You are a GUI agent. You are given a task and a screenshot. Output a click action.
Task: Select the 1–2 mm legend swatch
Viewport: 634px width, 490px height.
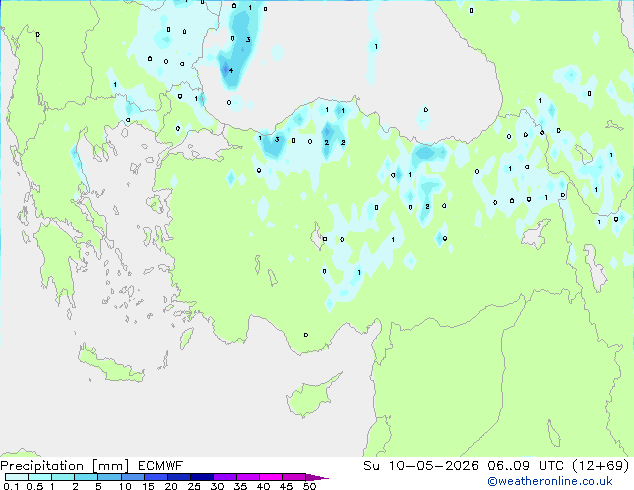63,477
